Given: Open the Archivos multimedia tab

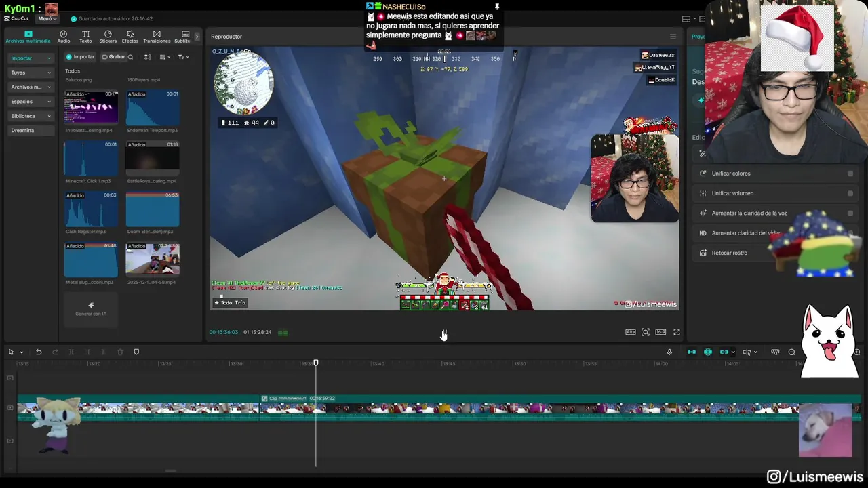Looking at the screenshot, I should [x=28, y=37].
